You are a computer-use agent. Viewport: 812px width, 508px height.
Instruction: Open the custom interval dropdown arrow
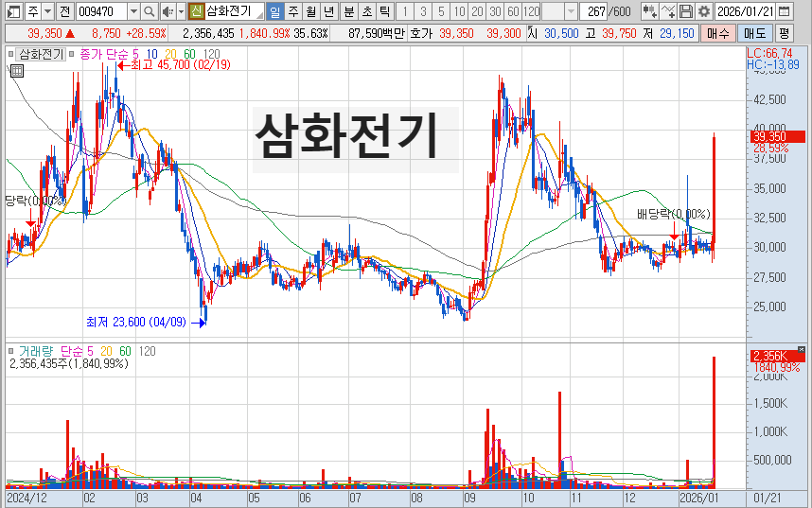tap(571, 10)
